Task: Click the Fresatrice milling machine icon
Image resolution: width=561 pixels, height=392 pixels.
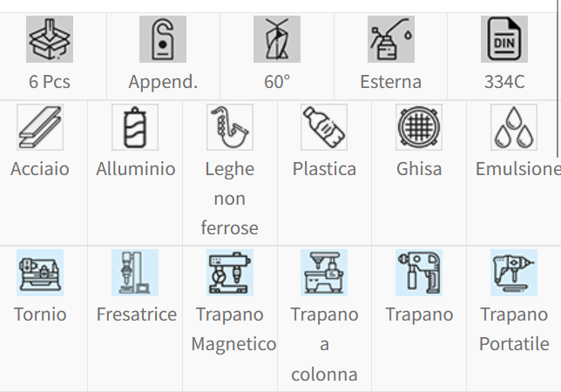Action: coord(135,273)
